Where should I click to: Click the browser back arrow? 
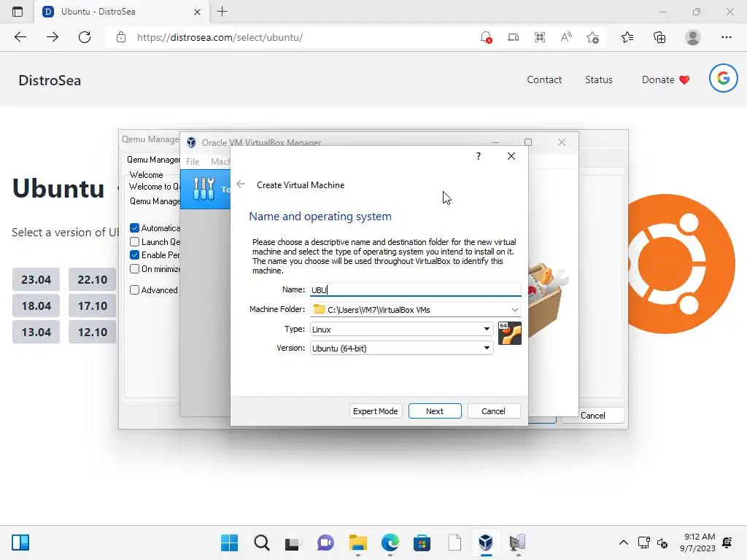(20, 37)
